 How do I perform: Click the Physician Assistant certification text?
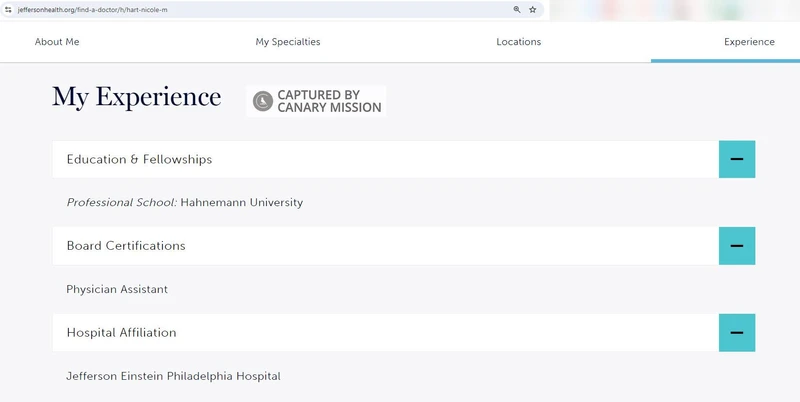point(117,289)
